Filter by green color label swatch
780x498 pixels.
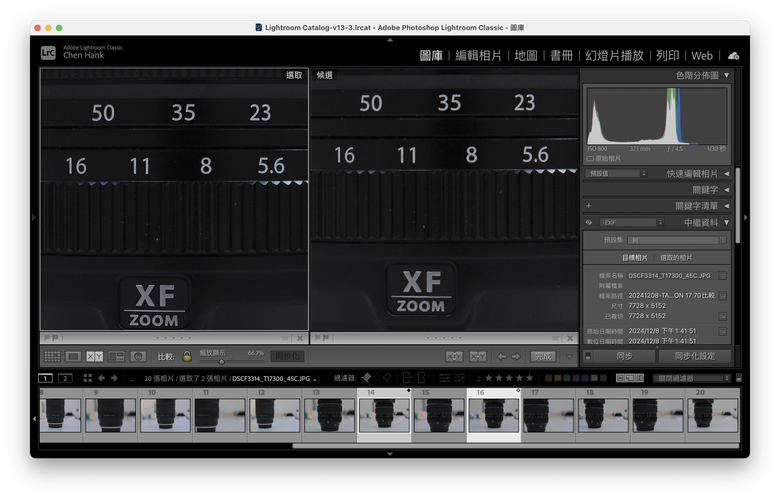point(567,378)
